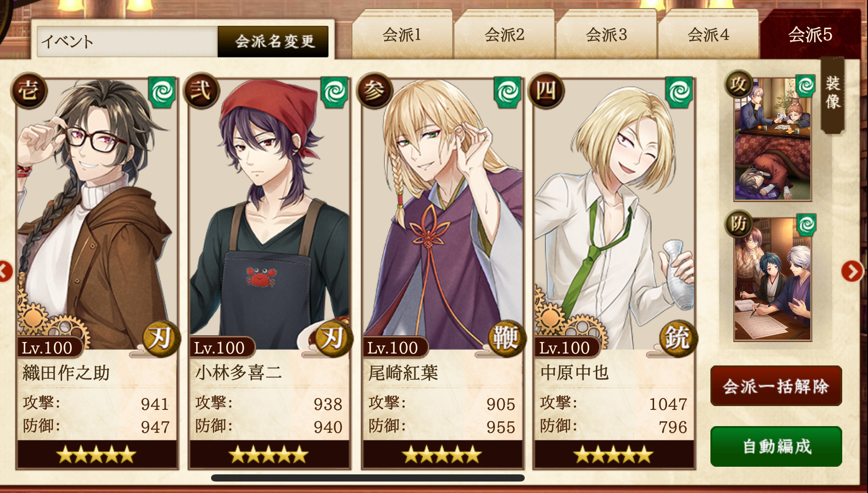The width and height of the screenshot is (868, 493).
Task: Select the 会派4 tab
Action: 709,35
